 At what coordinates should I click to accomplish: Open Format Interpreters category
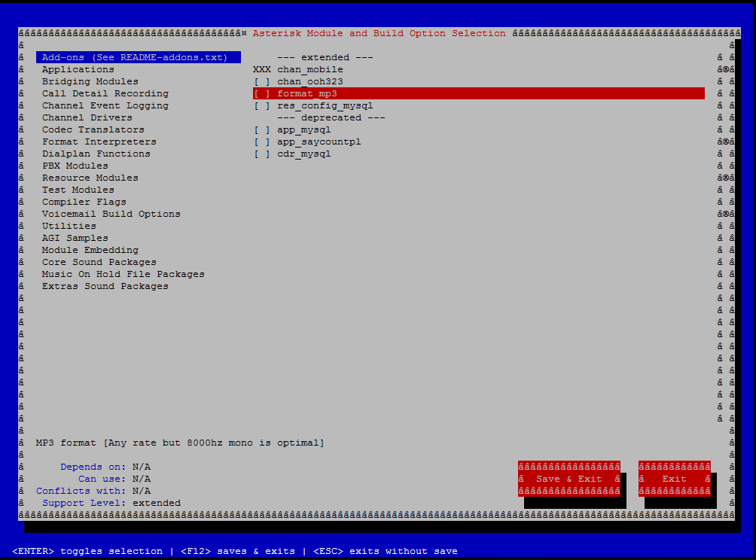coord(99,142)
